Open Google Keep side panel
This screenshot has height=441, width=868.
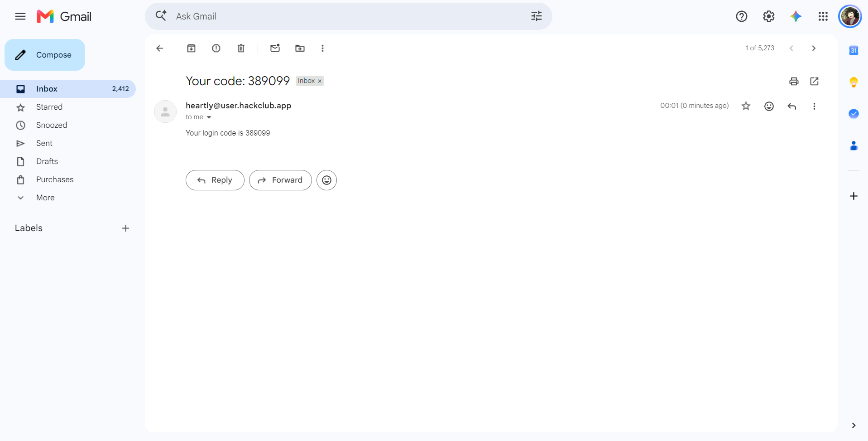point(854,82)
